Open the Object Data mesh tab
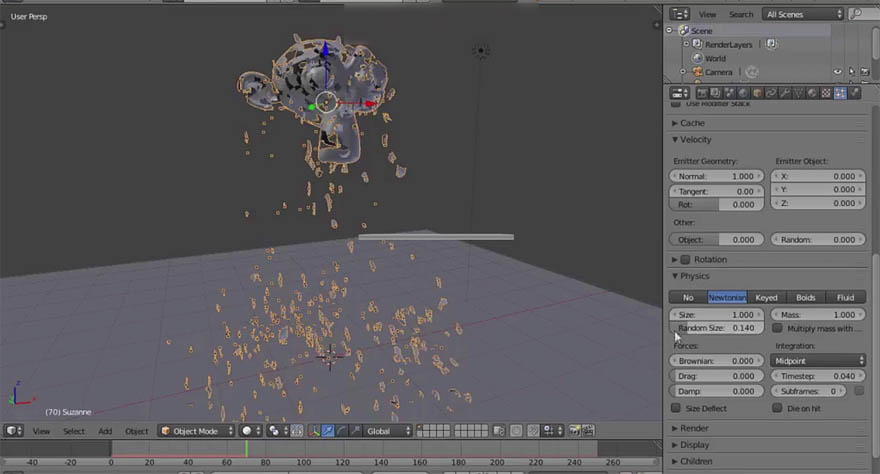Image resolution: width=880 pixels, height=474 pixels. click(798, 93)
